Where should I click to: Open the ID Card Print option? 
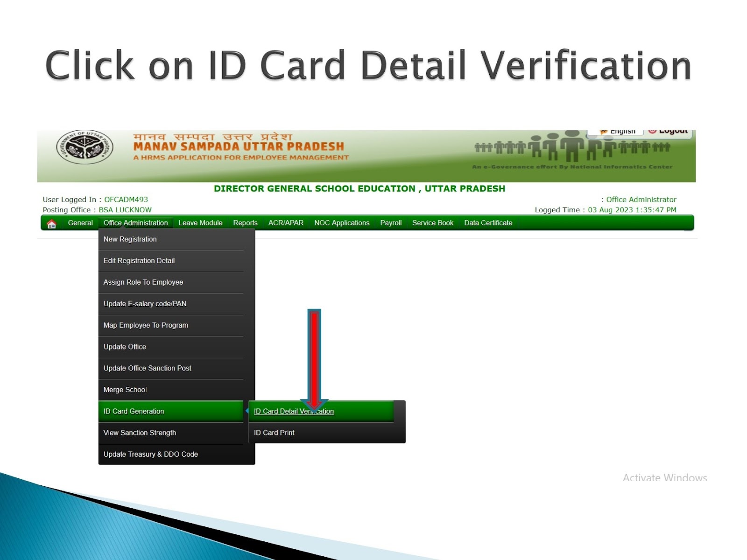point(321,433)
